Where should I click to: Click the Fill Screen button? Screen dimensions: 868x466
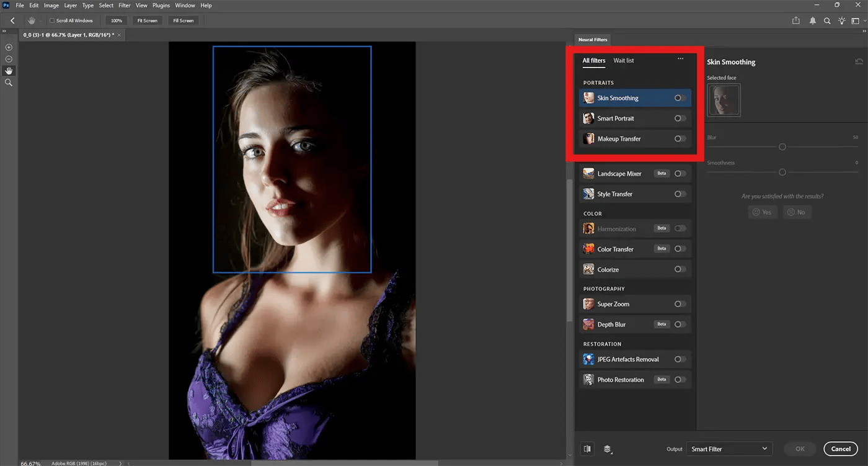pos(183,20)
